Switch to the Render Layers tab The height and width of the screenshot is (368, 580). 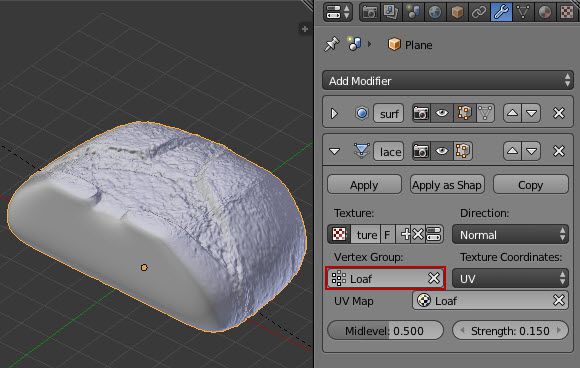pyautogui.click(x=391, y=12)
